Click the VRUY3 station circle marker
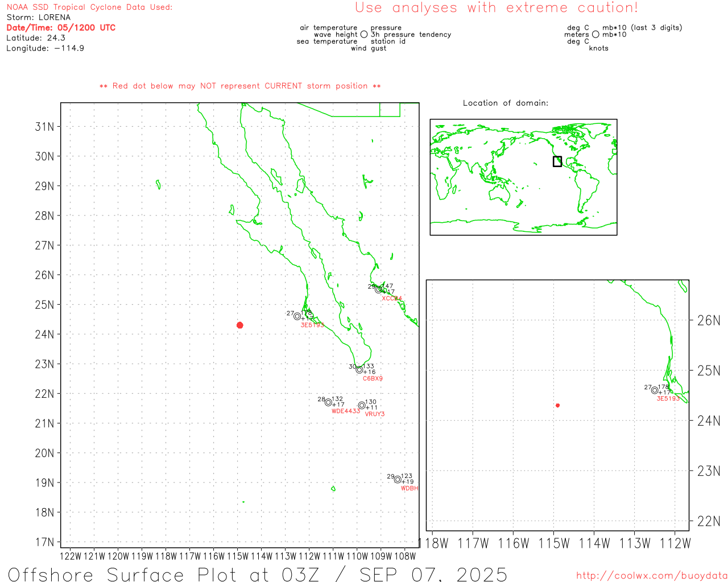 [x=362, y=405]
